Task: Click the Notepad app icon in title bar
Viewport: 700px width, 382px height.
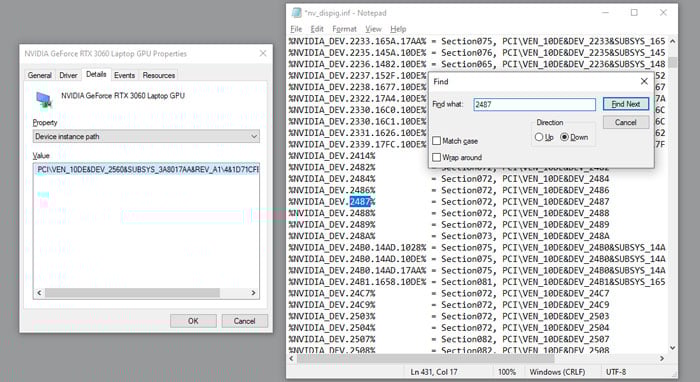Action: [296, 13]
